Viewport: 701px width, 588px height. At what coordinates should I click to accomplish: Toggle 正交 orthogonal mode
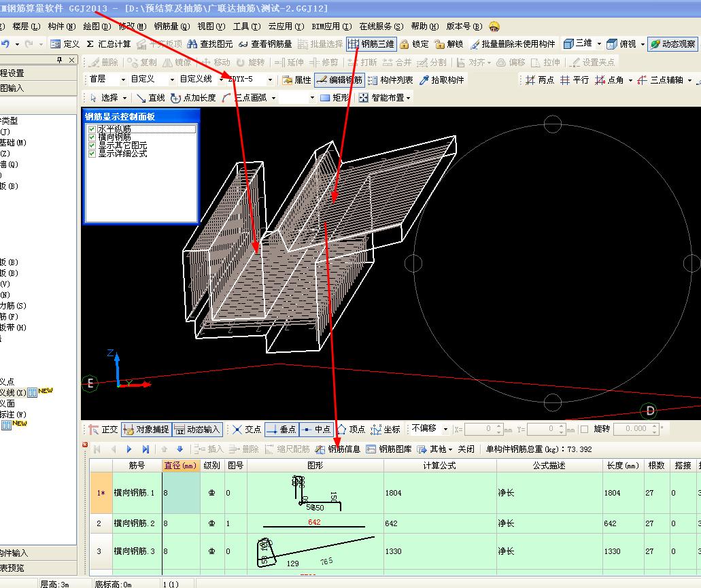pyautogui.click(x=103, y=430)
